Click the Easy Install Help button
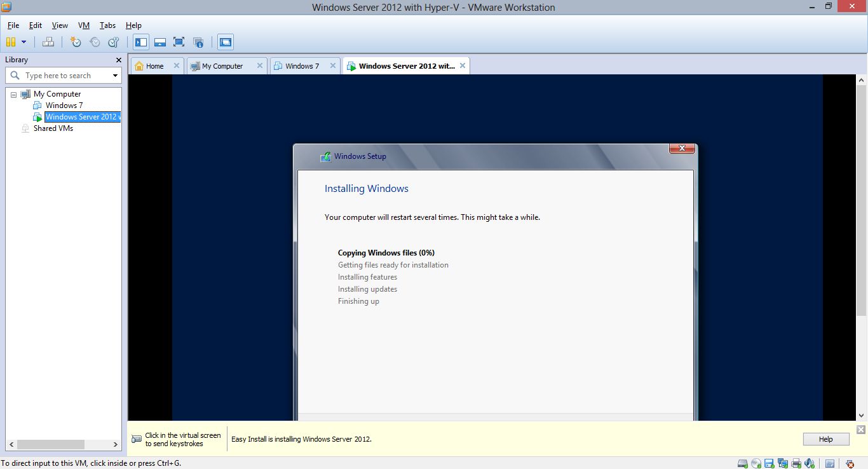Image resolution: width=868 pixels, height=469 pixels. click(x=825, y=439)
